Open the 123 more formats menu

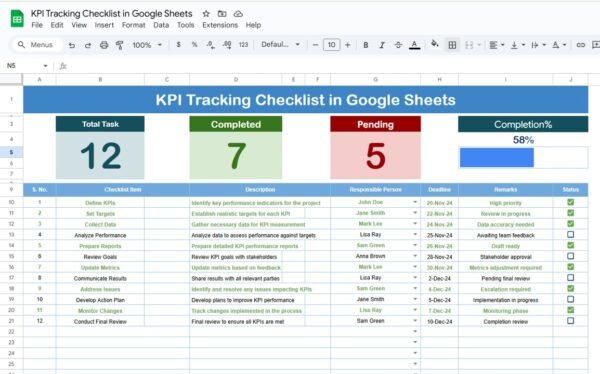pyautogui.click(x=243, y=44)
